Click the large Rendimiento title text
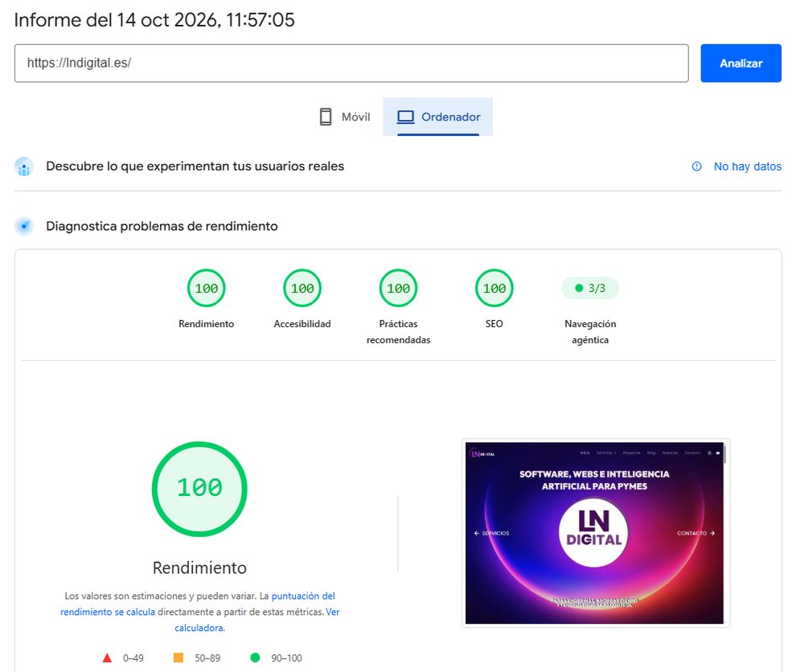The height and width of the screenshot is (672, 804). tap(199, 568)
